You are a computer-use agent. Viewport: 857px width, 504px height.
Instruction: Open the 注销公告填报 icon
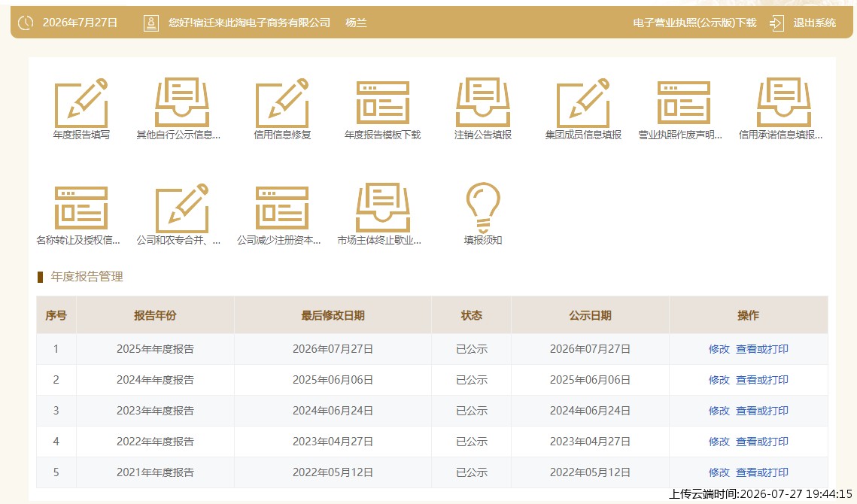(x=483, y=103)
